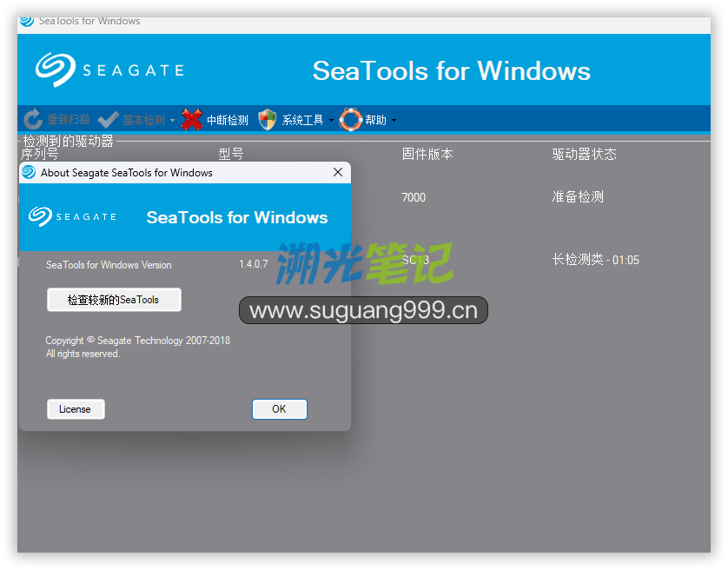Viewport: 728px width, 570px height.
Task: Select the 长检测类 - 01:05 status cell
Action: (595, 260)
